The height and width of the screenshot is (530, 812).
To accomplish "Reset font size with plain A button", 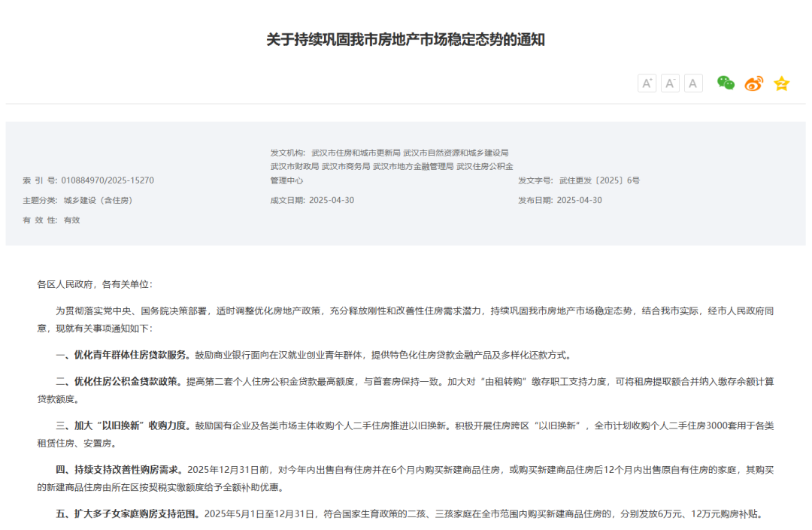I will pos(693,83).
